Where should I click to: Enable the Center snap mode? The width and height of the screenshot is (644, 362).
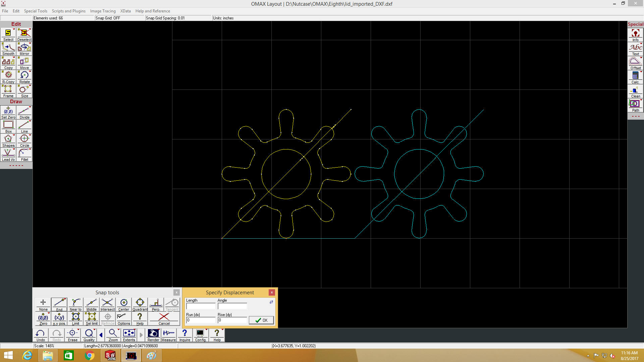point(123,304)
